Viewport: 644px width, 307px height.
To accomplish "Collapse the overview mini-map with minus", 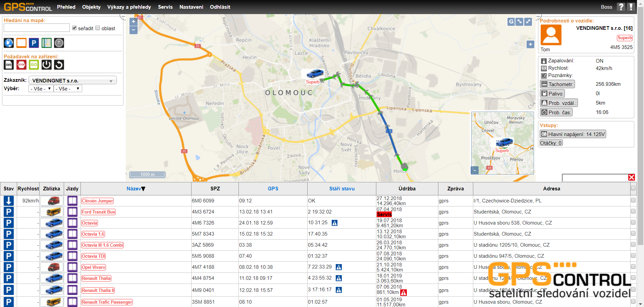I will click(475, 170).
